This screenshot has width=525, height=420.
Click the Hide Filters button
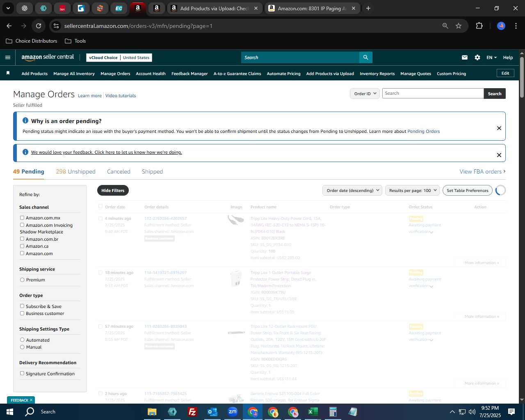(x=113, y=190)
